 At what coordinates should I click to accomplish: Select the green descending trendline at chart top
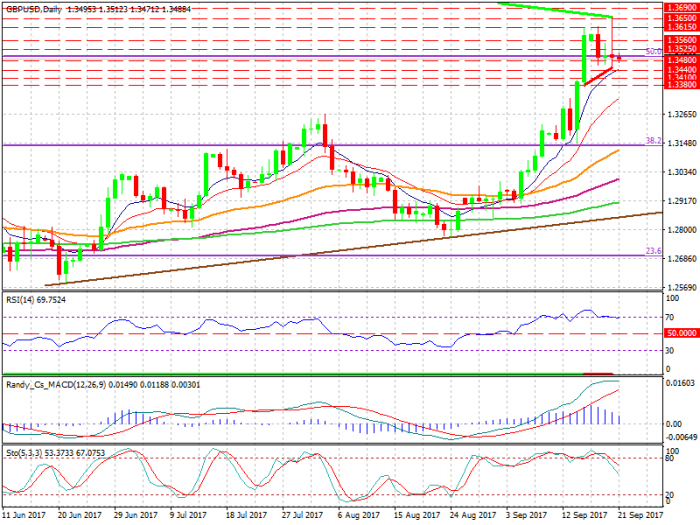click(x=555, y=10)
